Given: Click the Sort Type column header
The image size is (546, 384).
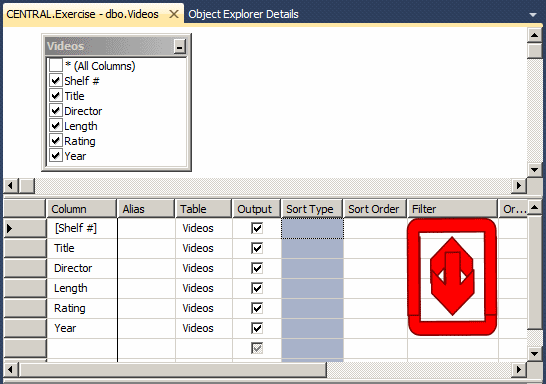Looking at the screenshot, I should click(x=312, y=209).
